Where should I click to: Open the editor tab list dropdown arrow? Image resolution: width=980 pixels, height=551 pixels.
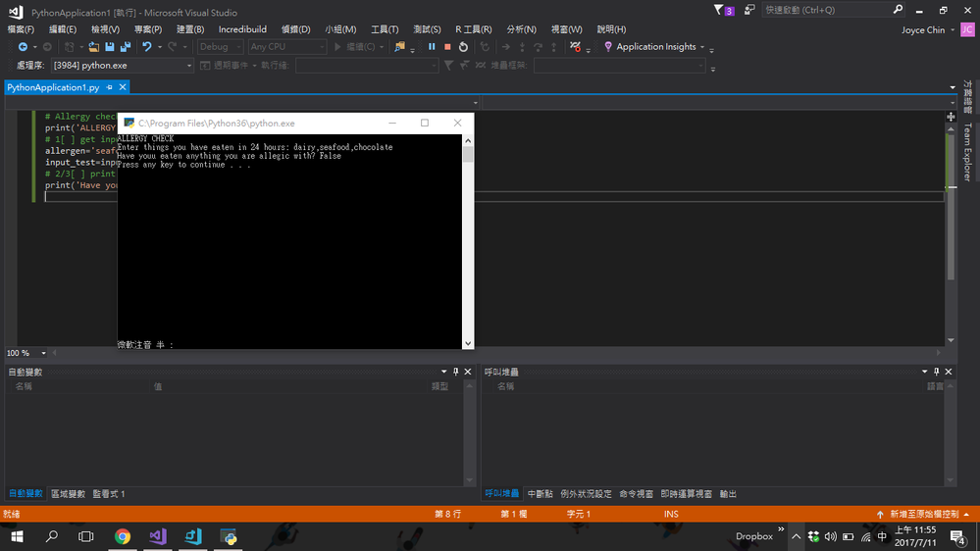point(953,87)
